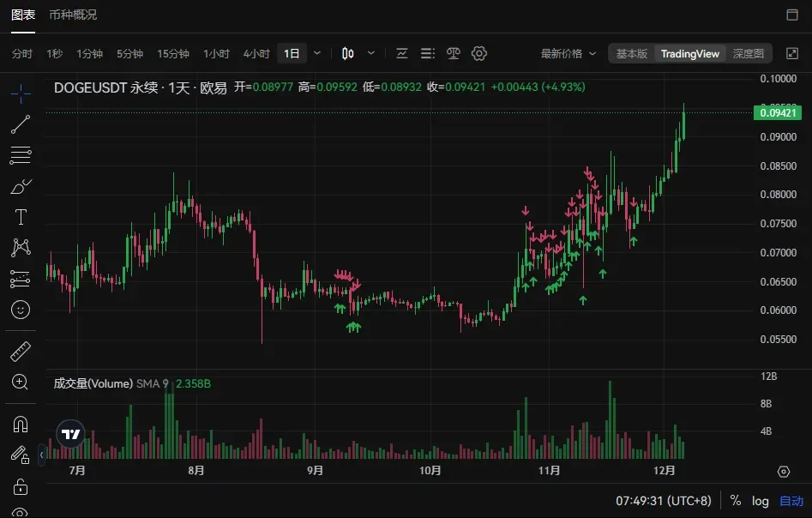
Task: Select the 图表 tab
Action: coord(23,15)
